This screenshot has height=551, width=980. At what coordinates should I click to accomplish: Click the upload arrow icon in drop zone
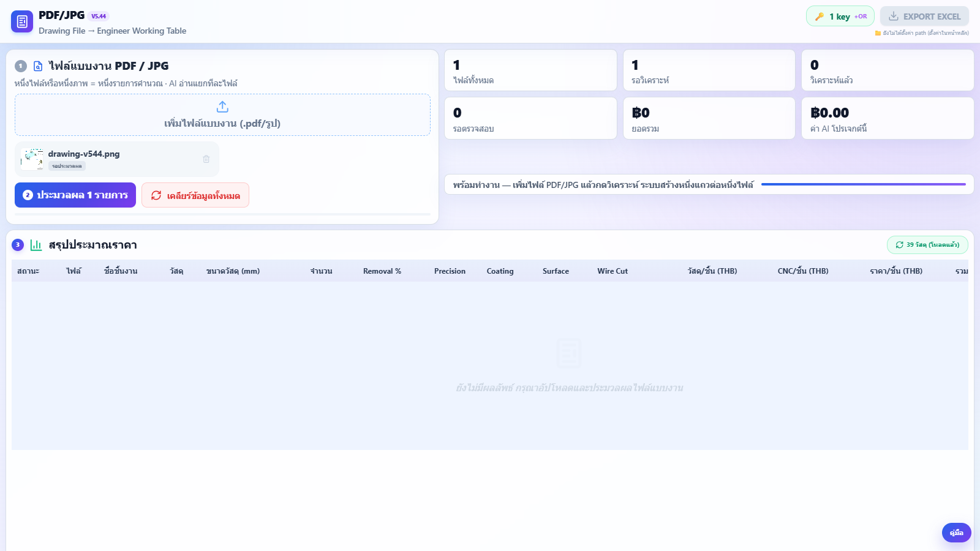coord(222,107)
